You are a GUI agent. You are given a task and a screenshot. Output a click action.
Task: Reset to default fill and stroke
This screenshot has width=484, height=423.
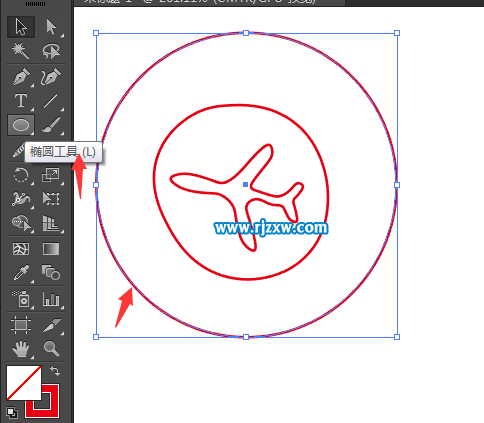pos(12,413)
